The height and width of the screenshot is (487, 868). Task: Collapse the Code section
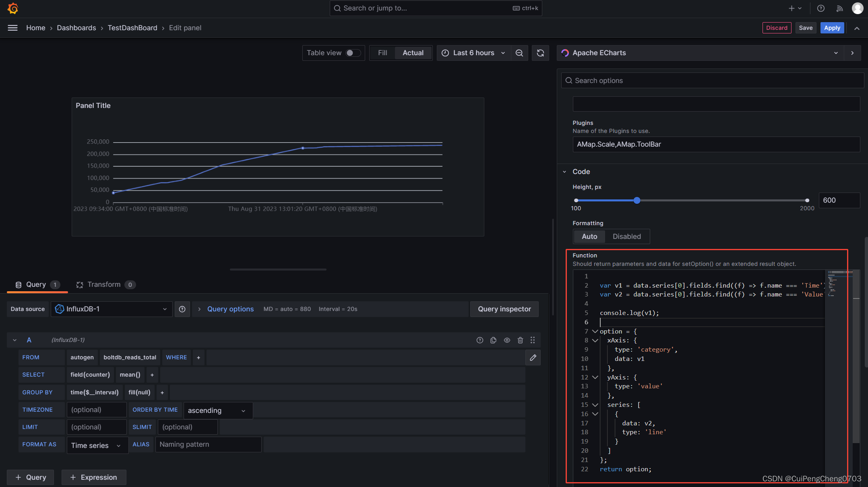(564, 172)
